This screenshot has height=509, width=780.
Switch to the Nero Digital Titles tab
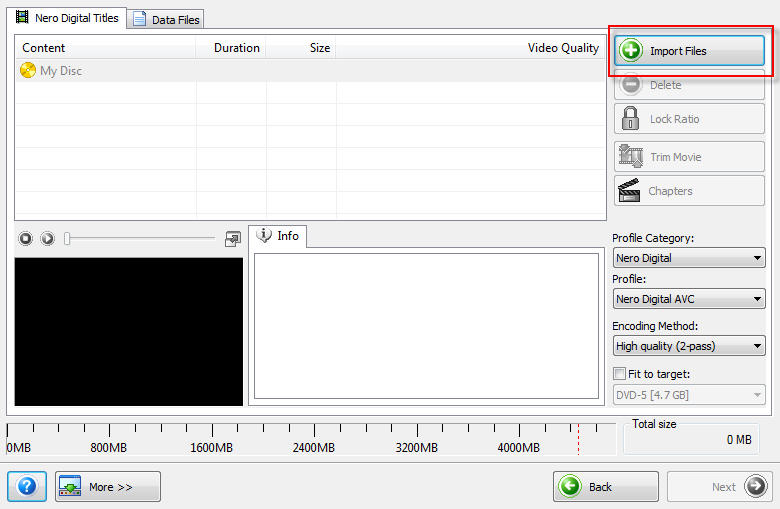[x=67, y=18]
